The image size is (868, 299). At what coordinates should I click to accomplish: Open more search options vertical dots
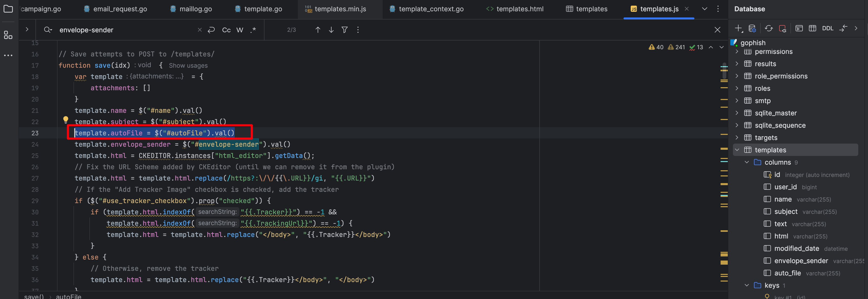point(358,30)
